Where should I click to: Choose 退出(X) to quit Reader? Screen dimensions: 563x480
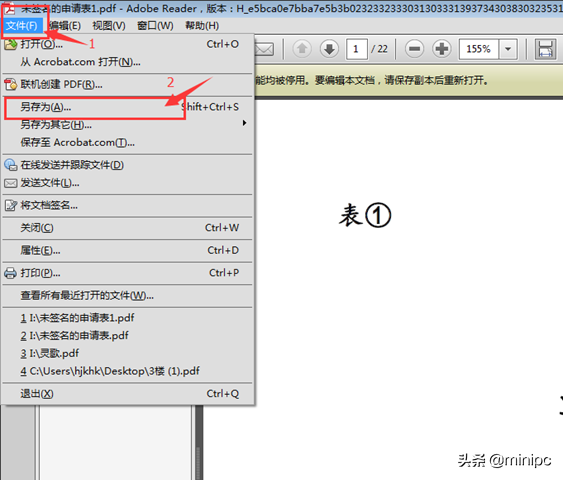click(127, 394)
